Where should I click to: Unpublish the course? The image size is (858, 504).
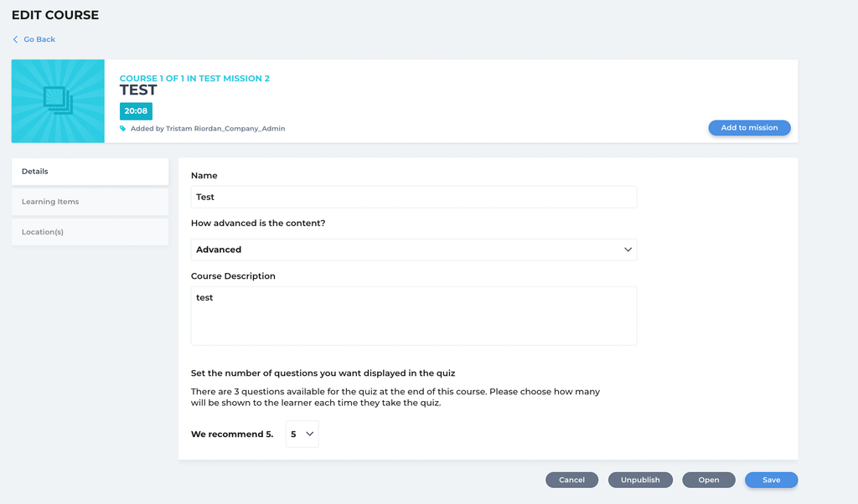click(x=640, y=480)
